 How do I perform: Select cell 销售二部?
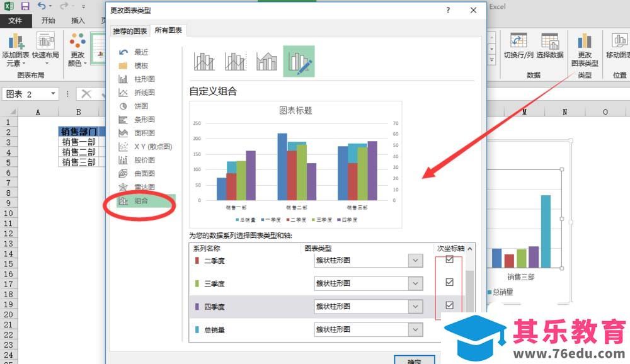tap(79, 152)
